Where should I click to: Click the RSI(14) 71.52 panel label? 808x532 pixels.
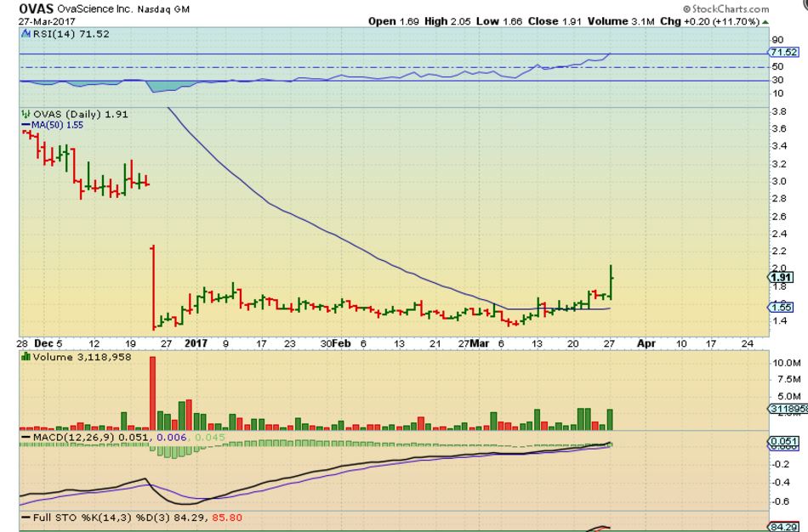point(71,34)
